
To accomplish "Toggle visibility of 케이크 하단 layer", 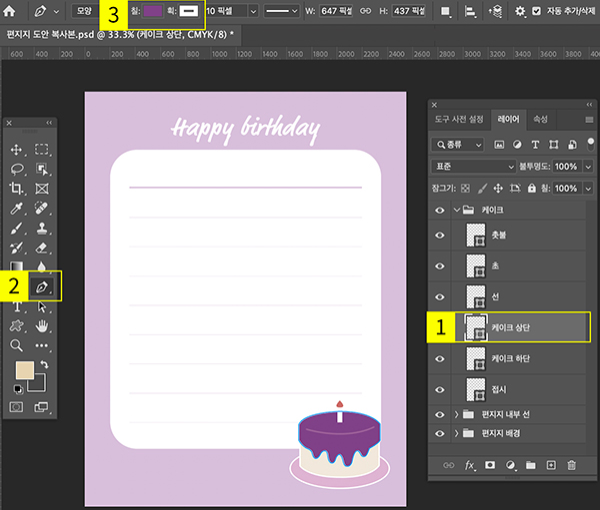I will coord(439,358).
